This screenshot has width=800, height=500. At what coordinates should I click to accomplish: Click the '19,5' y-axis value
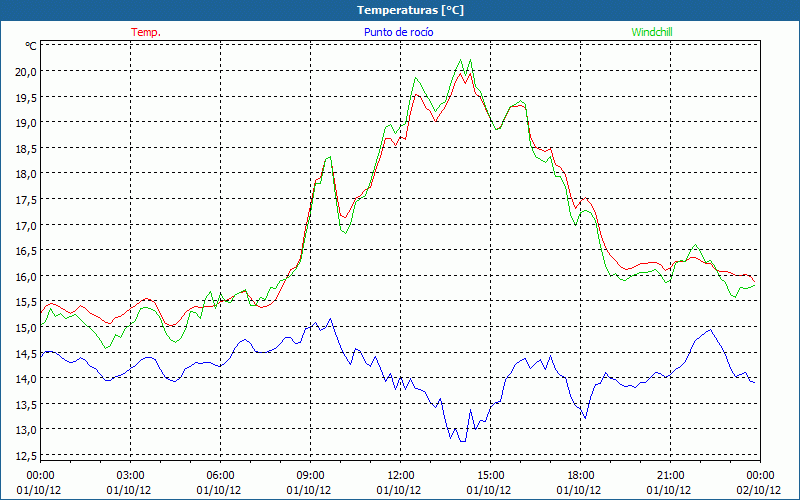27,97
